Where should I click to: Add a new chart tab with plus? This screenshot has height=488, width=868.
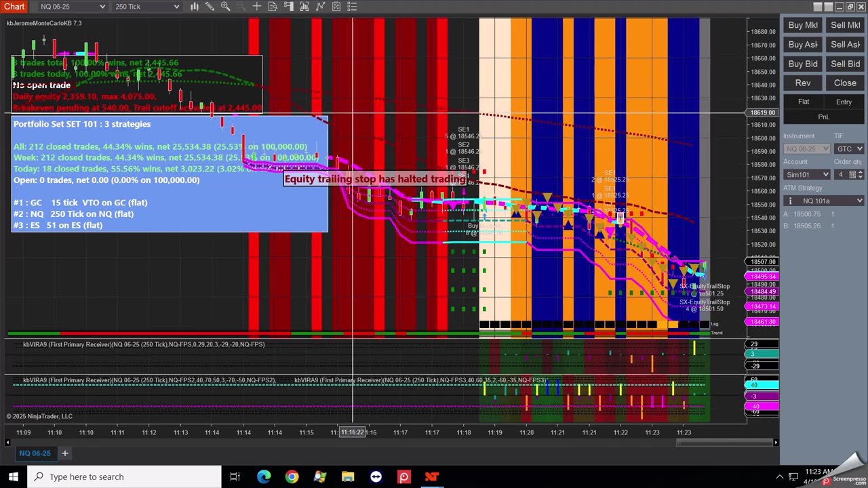coord(65,453)
